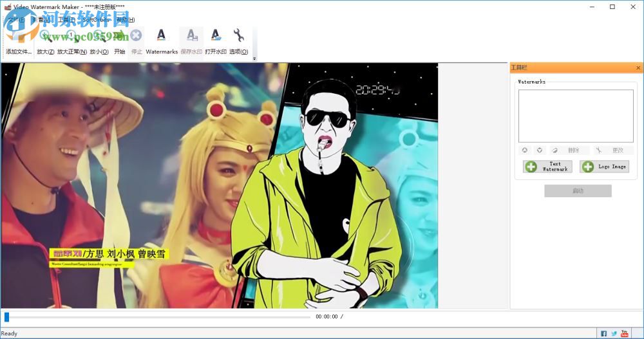Click the Start (开始) toolbar icon
This screenshot has width=644, height=339.
click(120, 36)
